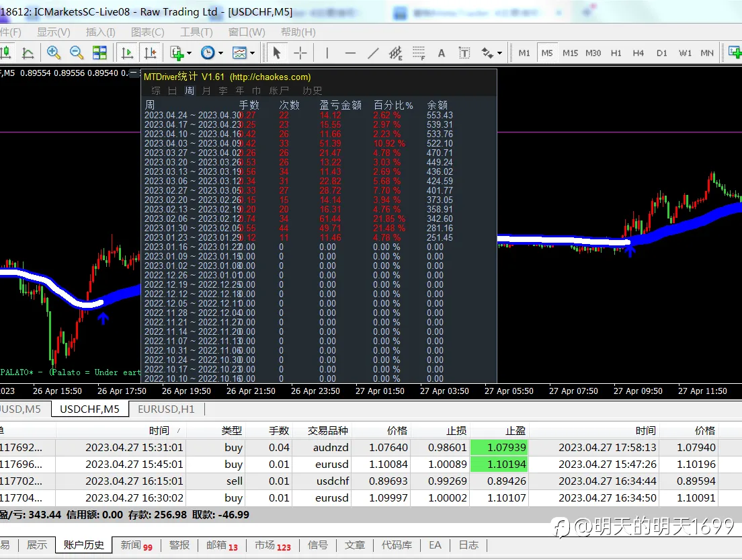Switch to USDCHF,M5 chart tab
Image resolution: width=742 pixels, height=560 pixels.
tap(90, 409)
